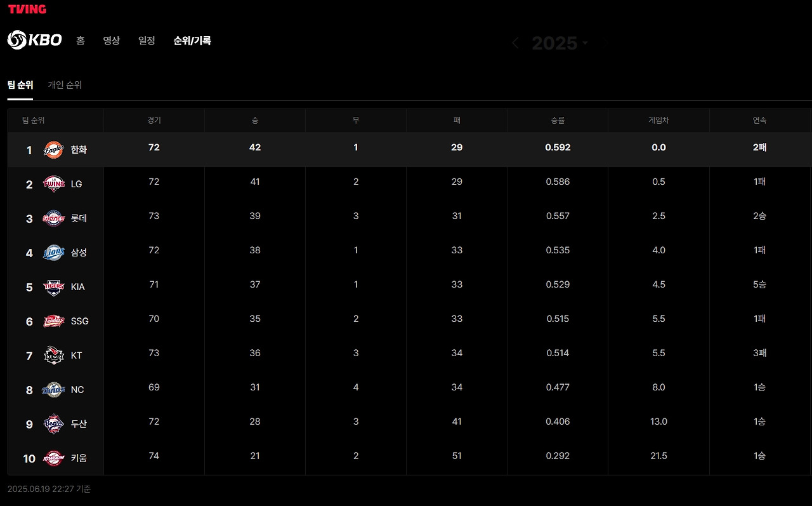Click the 무 column header
Screen dimensions: 812x506
coord(356,120)
